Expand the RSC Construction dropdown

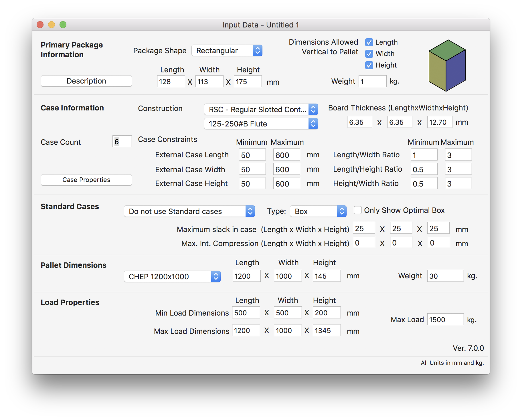point(260,110)
